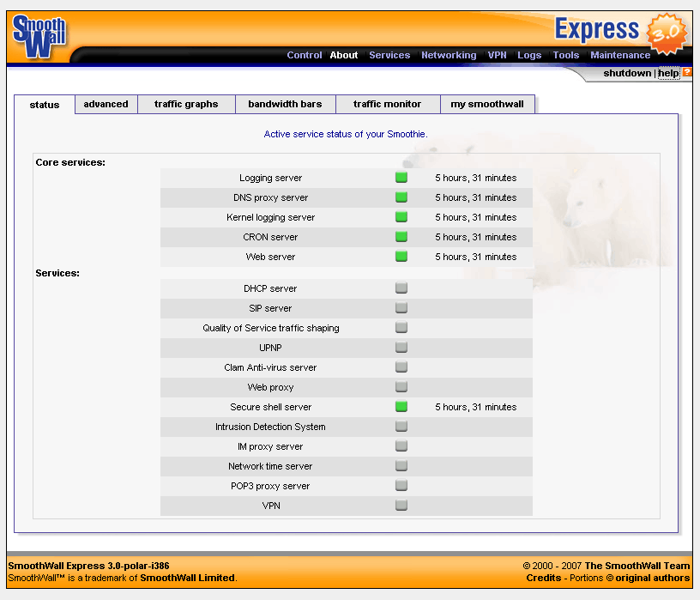Viewport: 700px width, 600px height.
Task: Follow the SmoothWall Limited footer link
Action: [187, 578]
